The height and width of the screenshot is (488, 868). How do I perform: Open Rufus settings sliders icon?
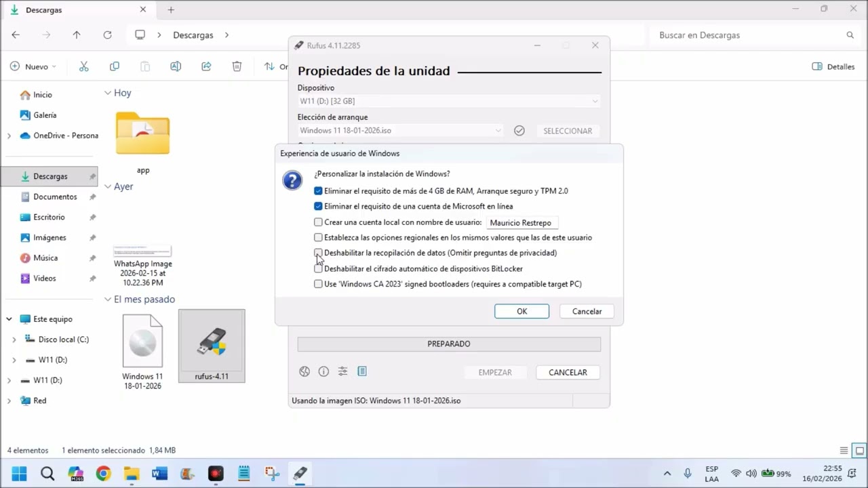342,371
